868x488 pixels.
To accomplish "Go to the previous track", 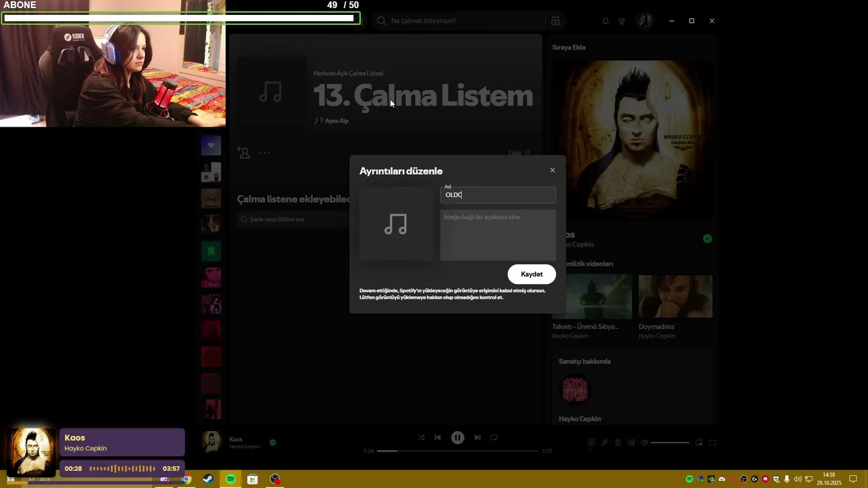I will pos(438,438).
